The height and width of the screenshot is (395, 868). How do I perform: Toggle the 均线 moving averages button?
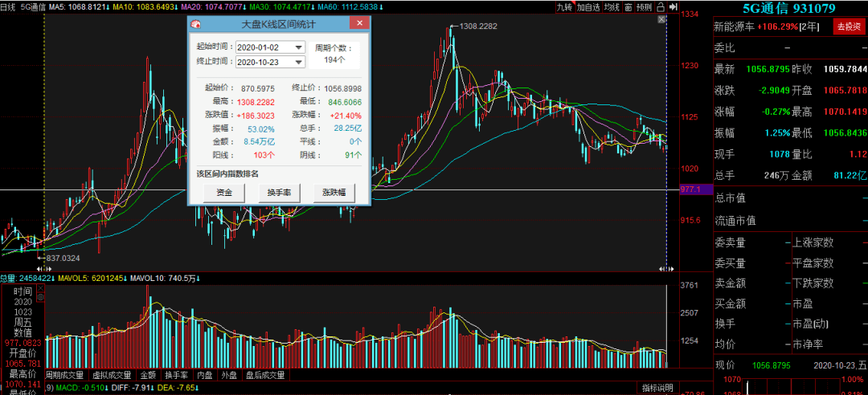click(612, 7)
